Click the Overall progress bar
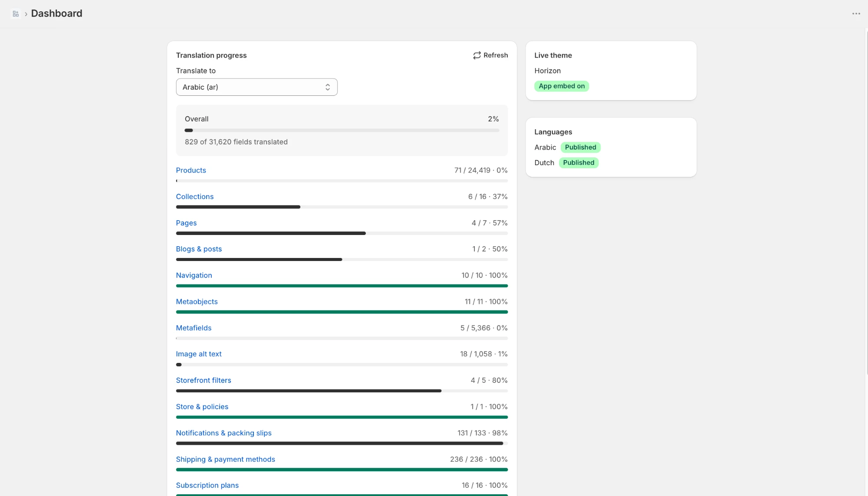Viewport: 868px width, 496px height. tap(342, 130)
